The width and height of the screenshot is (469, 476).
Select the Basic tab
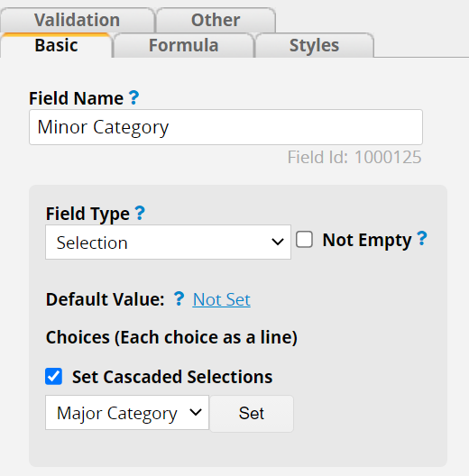click(x=56, y=45)
